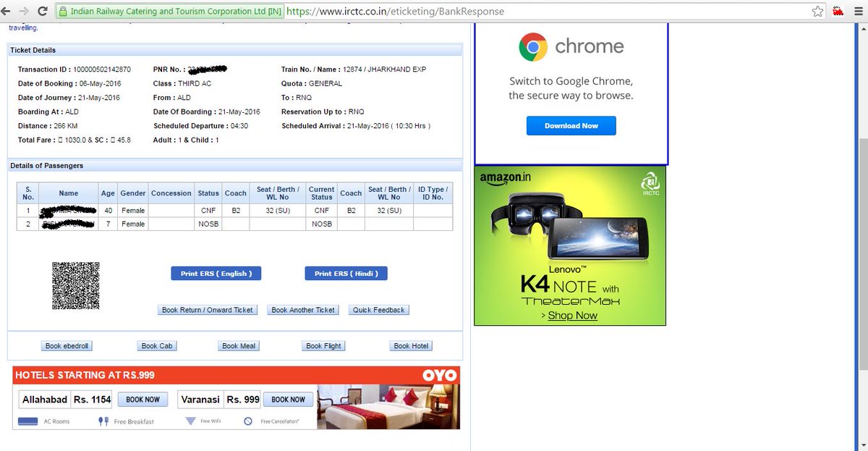This screenshot has width=868, height=451.
Task: Open Print ERS ( Hindi ) view
Action: (x=346, y=273)
